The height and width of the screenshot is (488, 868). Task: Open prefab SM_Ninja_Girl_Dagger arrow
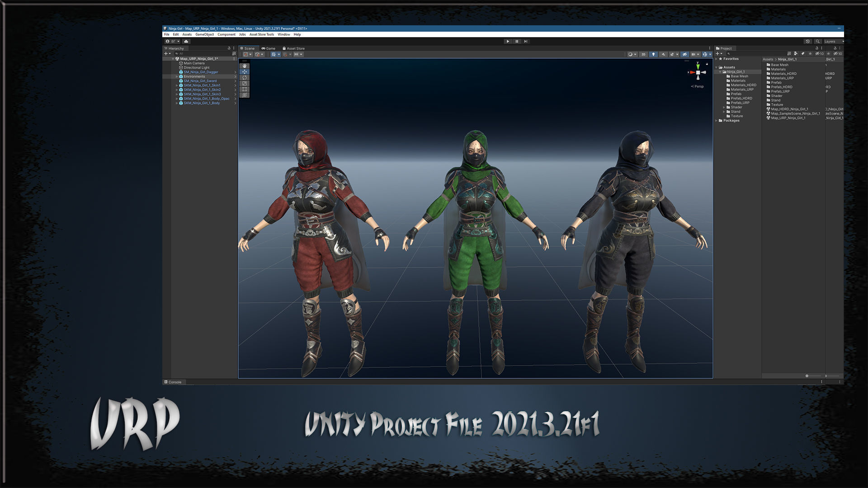(x=235, y=72)
